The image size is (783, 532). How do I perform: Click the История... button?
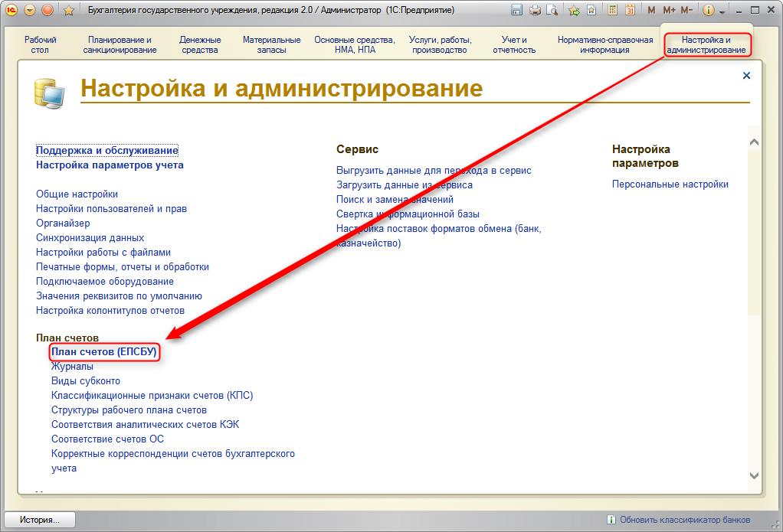(x=40, y=520)
